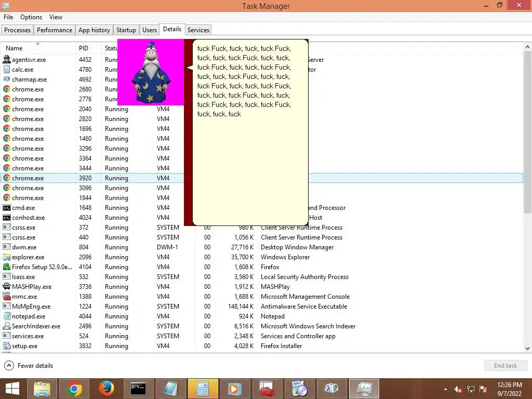The image size is (532, 399).
Task: Switch to the Users tab
Action: pyautogui.click(x=150, y=30)
